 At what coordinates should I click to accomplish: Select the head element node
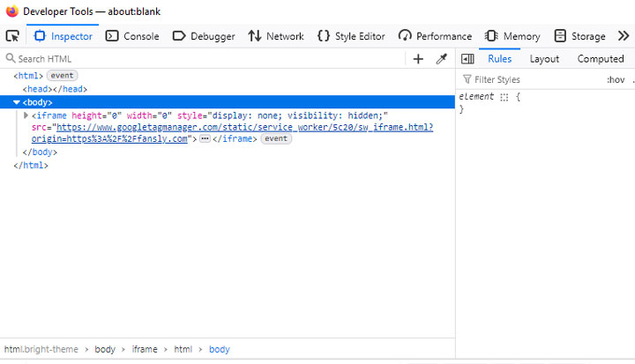click(x=55, y=89)
